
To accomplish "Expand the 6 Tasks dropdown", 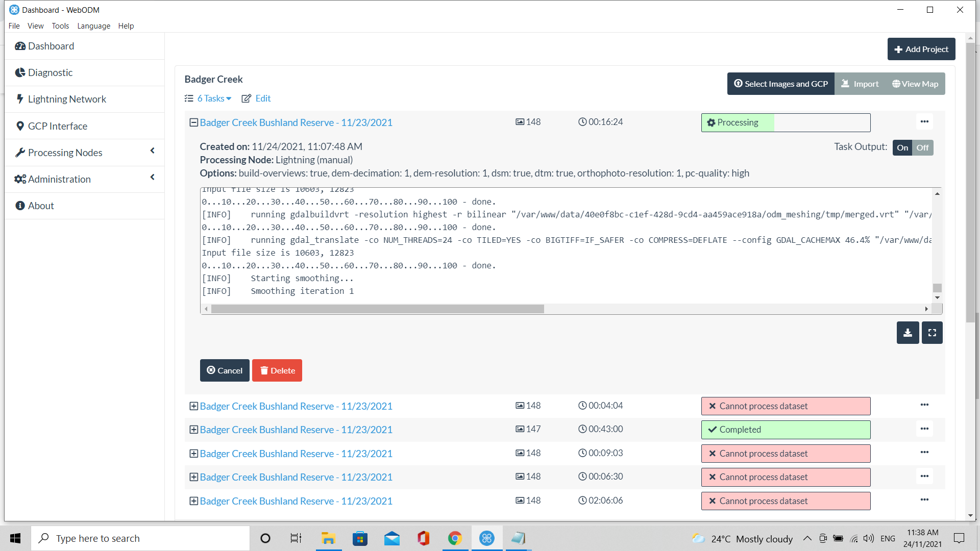I will pos(214,98).
